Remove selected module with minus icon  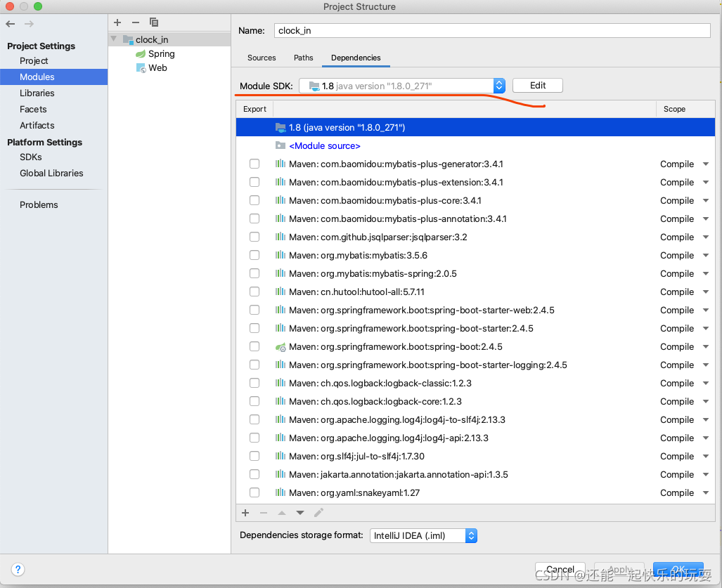[136, 22]
